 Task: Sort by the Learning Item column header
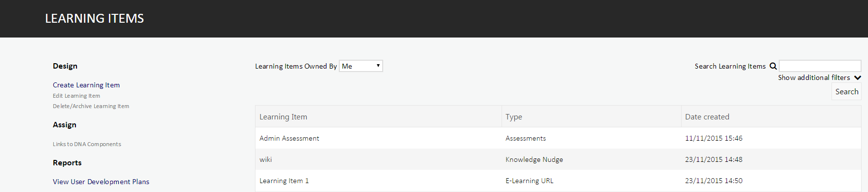click(x=283, y=117)
